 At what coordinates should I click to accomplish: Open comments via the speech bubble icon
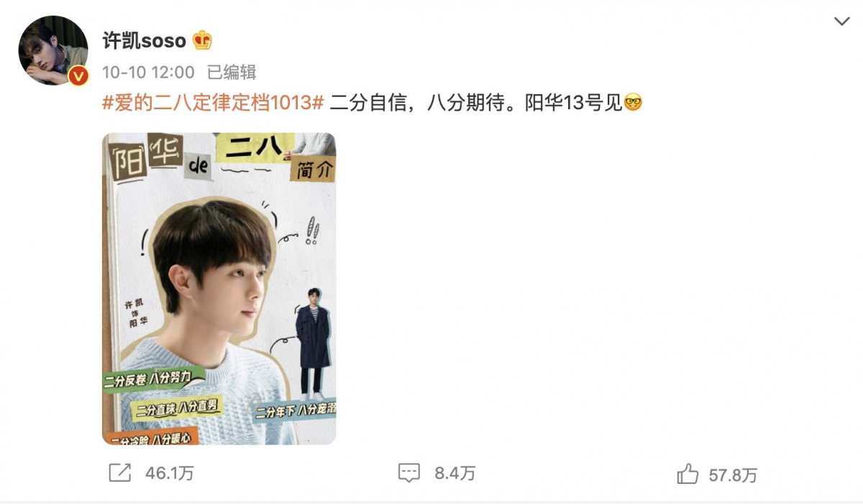(x=408, y=473)
